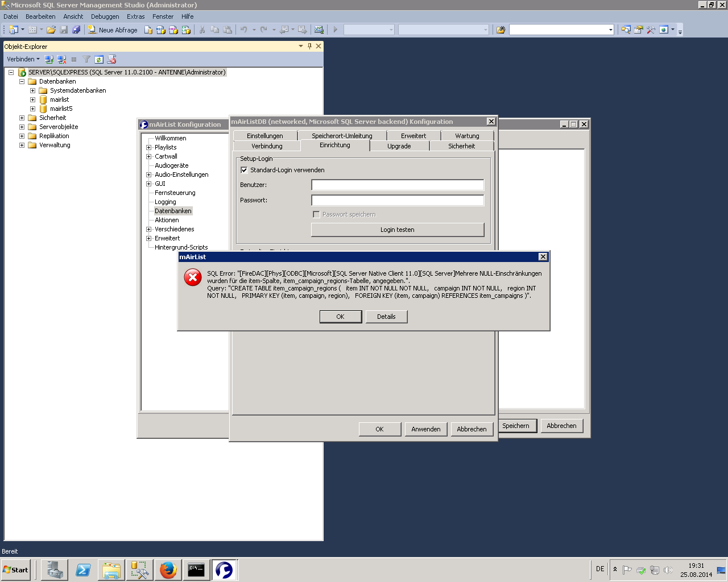
Task: Start a new query with Neue Abfrage
Action: 113,30
